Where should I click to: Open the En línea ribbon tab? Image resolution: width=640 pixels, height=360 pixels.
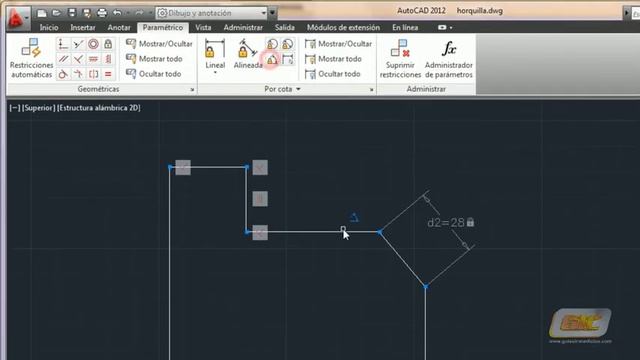tap(405, 27)
